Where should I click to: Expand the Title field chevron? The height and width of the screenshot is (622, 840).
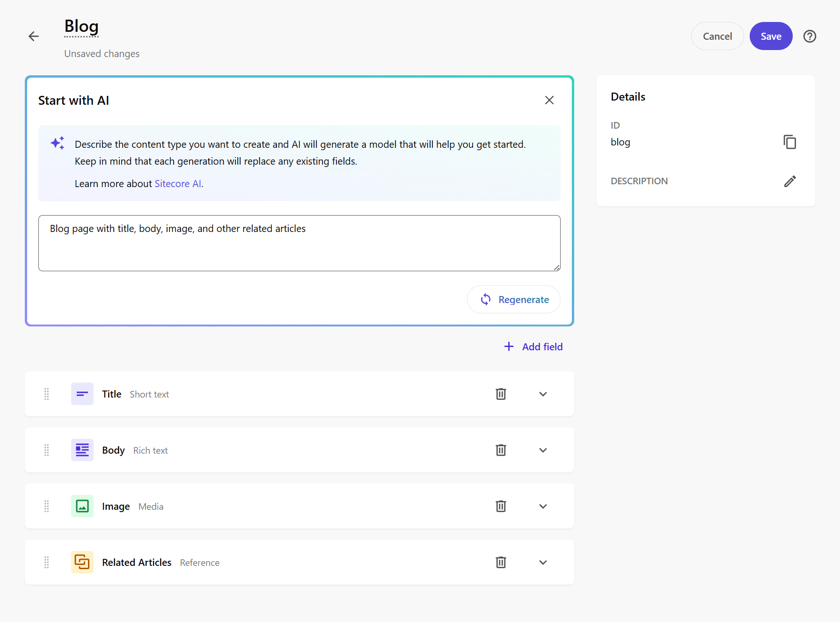(543, 394)
